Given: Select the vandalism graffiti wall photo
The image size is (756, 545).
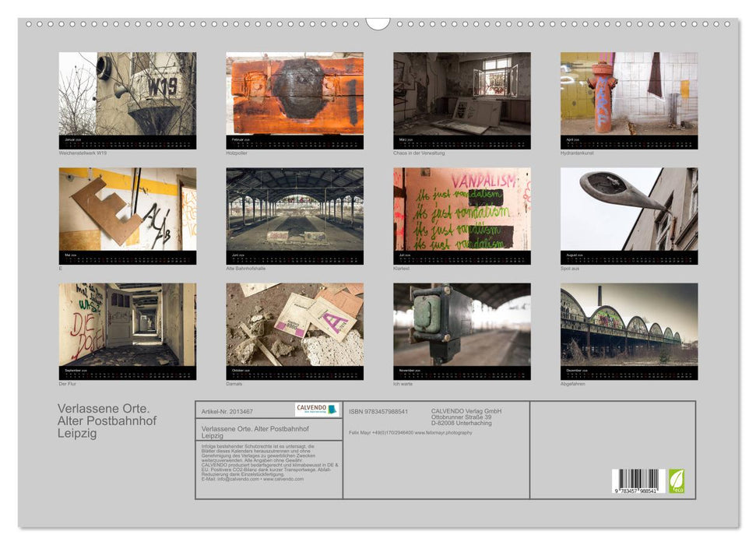Looking at the screenshot, I should (x=462, y=209).
